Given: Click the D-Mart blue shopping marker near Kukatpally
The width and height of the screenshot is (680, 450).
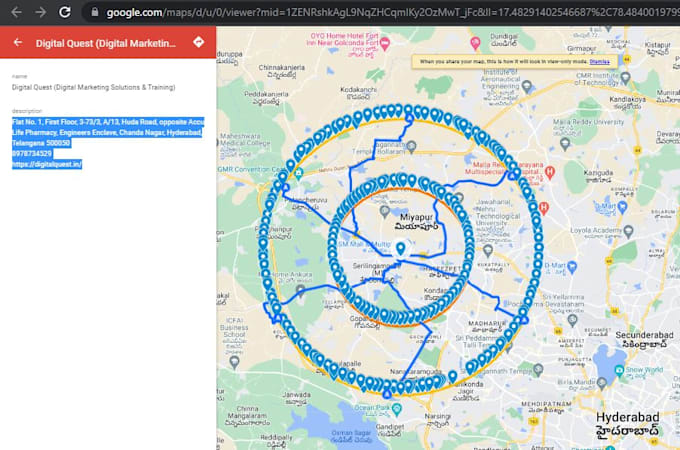Looking at the screenshot, I should (572, 267).
